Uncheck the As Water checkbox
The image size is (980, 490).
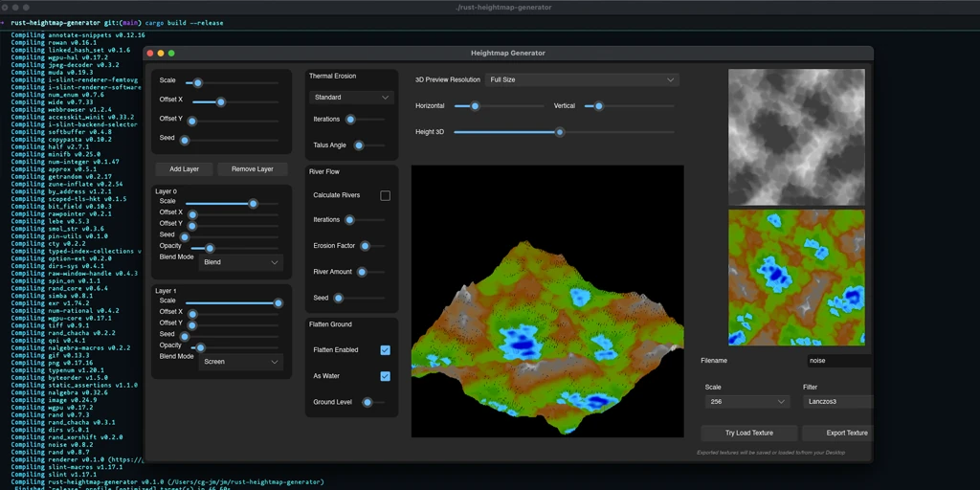(x=385, y=376)
